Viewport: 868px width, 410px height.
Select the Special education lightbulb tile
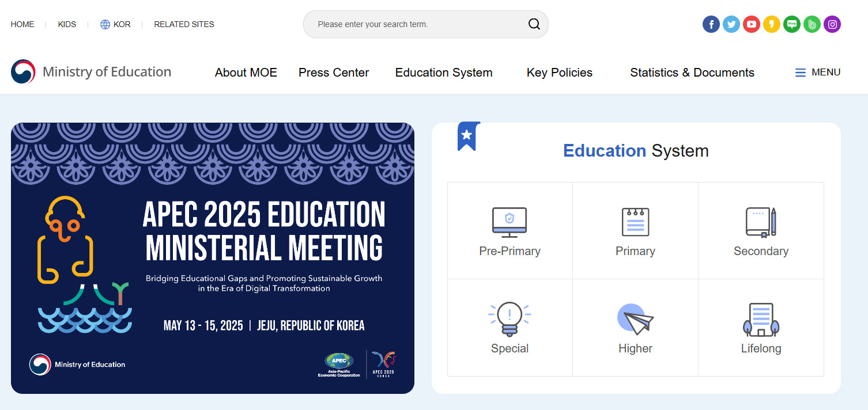(510, 328)
